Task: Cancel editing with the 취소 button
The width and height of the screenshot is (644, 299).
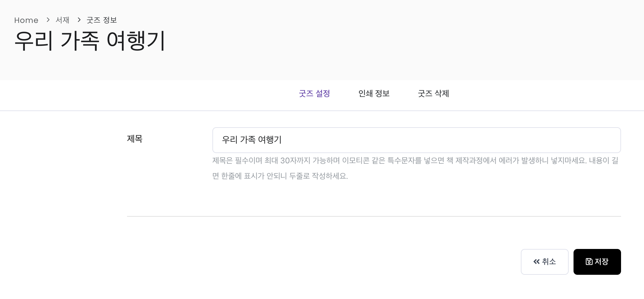Action: pyautogui.click(x=545, y=262)
